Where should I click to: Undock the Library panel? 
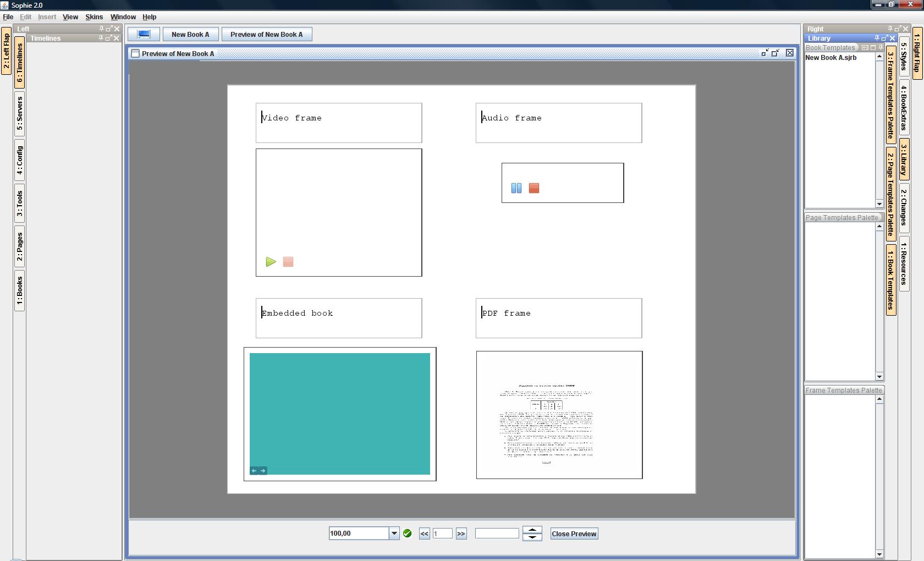click(x=884, y=38)
